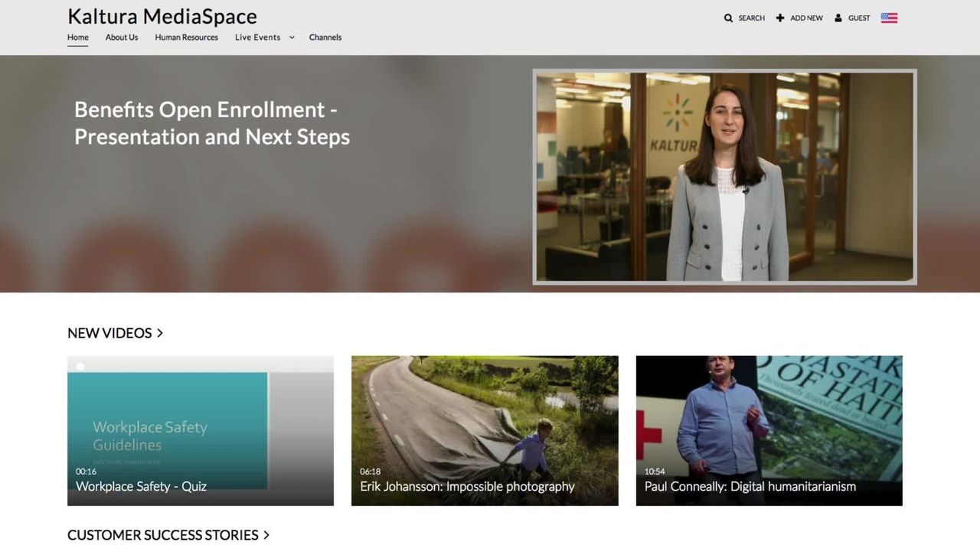Image resolution: width=980 pixels, height=555 pixels.
Task: Click the GUEST label
Action: 859,18
